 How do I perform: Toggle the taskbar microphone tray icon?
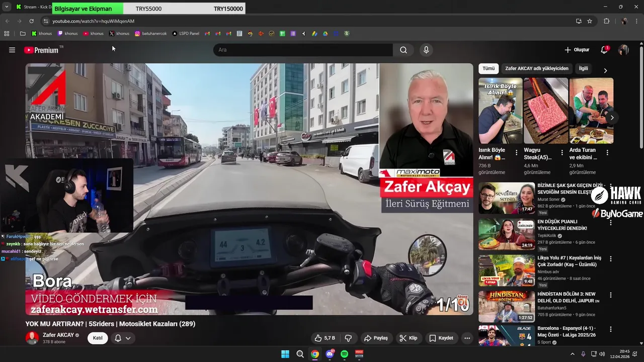point(583,354)
